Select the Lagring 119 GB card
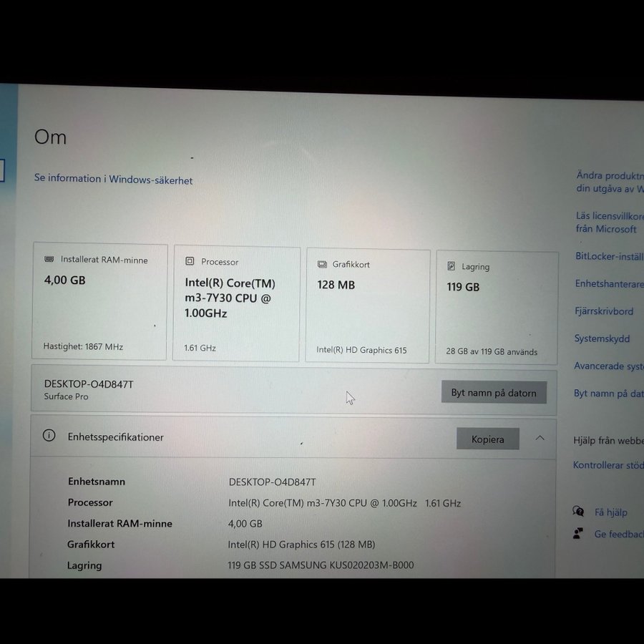The image size is (644, 644). 497,308
